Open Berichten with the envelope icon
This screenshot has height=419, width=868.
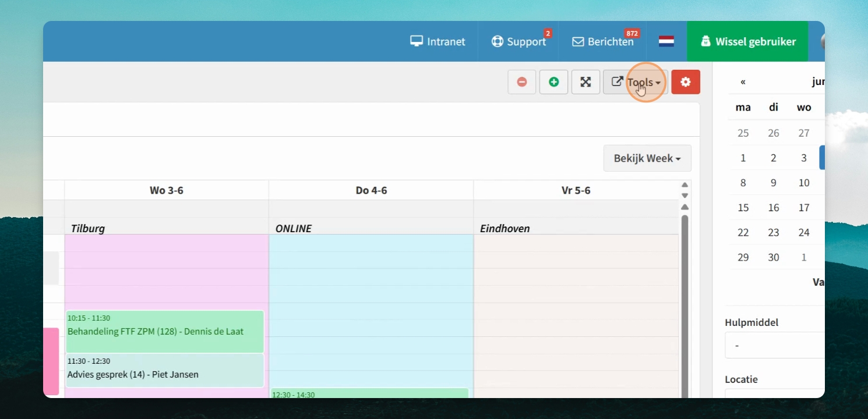[x=602, y=41]
